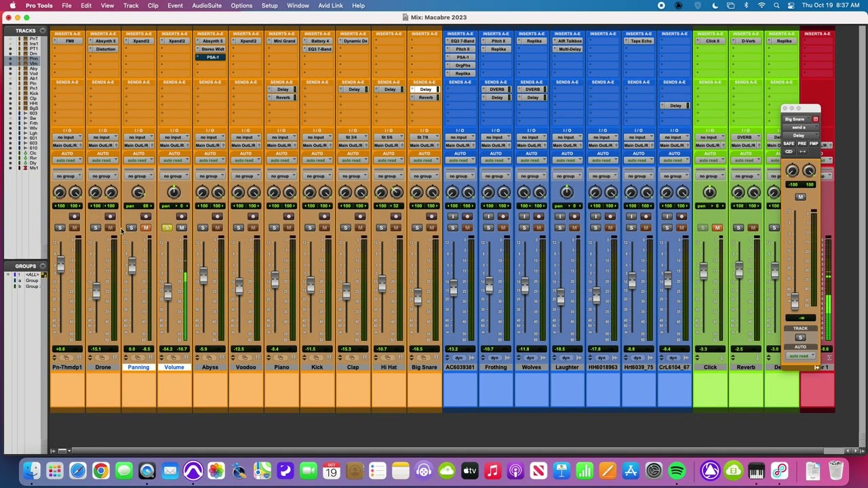Open Calendar from the Dock

point(331,470)
